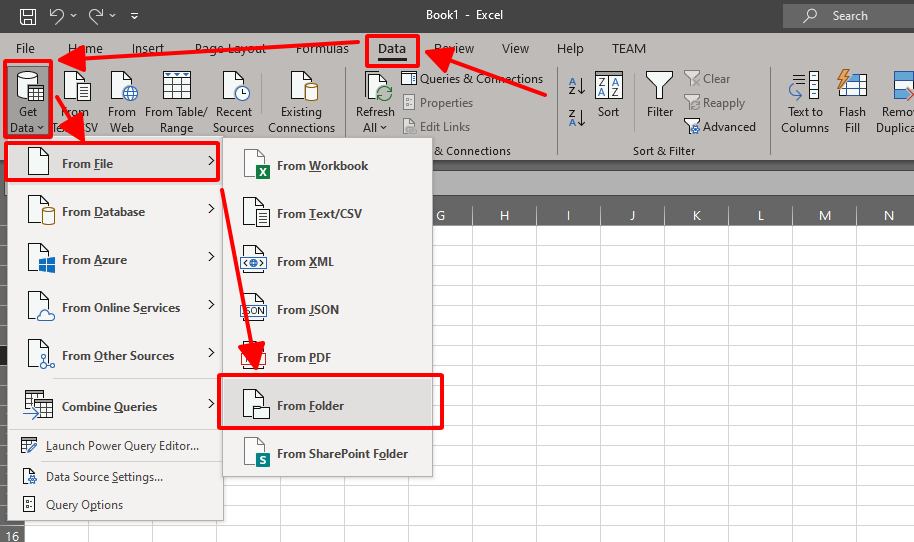914x542 pixels.
Task: Click Text to Columns
Action: (x=804, y=102)
